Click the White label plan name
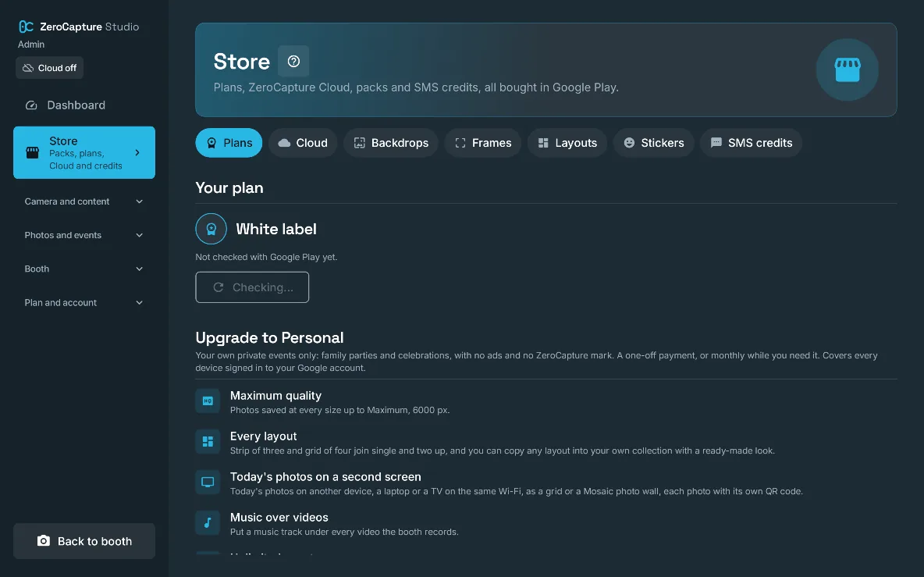Viewport: 924px width, 577px height. (x=276, y=229)
